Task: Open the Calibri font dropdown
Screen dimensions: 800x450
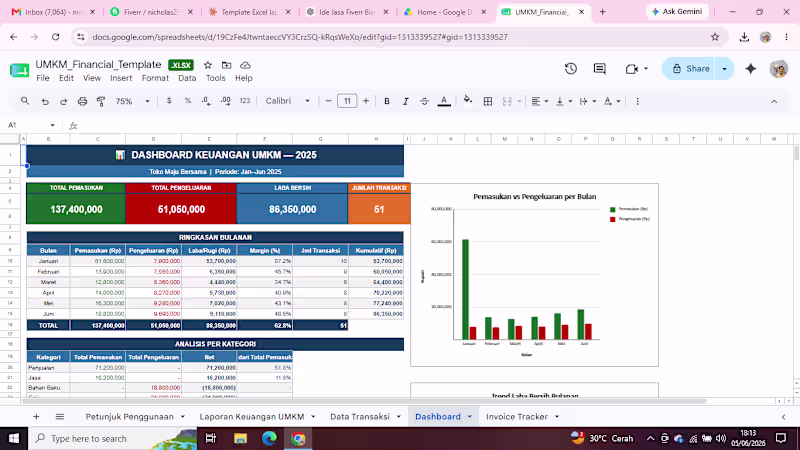Action: pyautogui.click(x=287, y=101)
